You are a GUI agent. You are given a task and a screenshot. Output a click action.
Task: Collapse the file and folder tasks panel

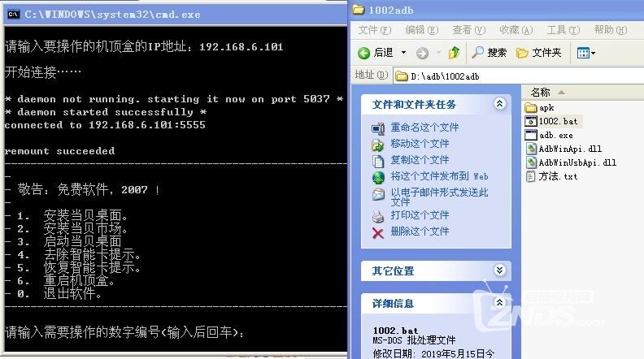(499, 104)
